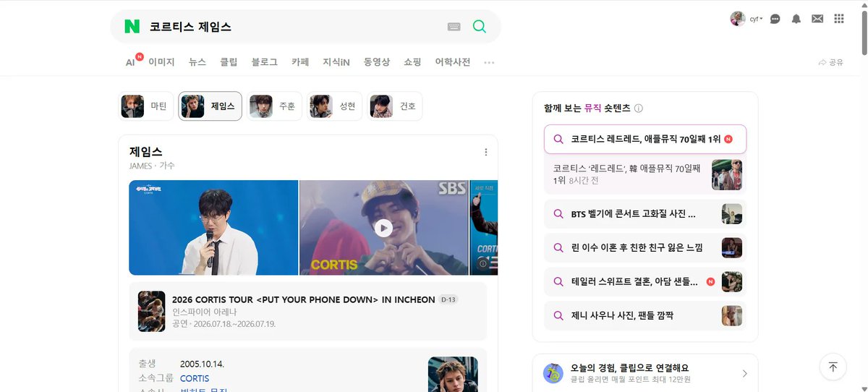Open the nine-dot apps grid icon
Image resolution: width=868 pixels, height=392 pixels.
tap(839, 19)
